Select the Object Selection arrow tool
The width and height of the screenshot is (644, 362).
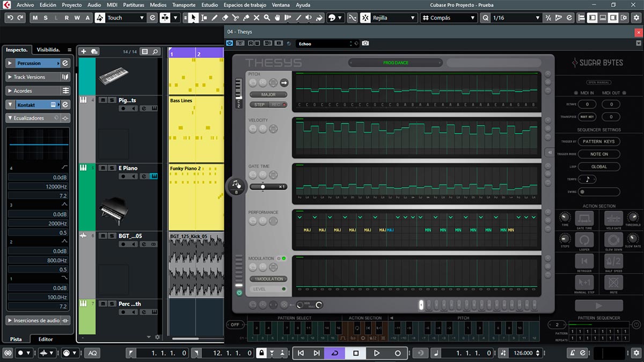click(x=194, y=18)
